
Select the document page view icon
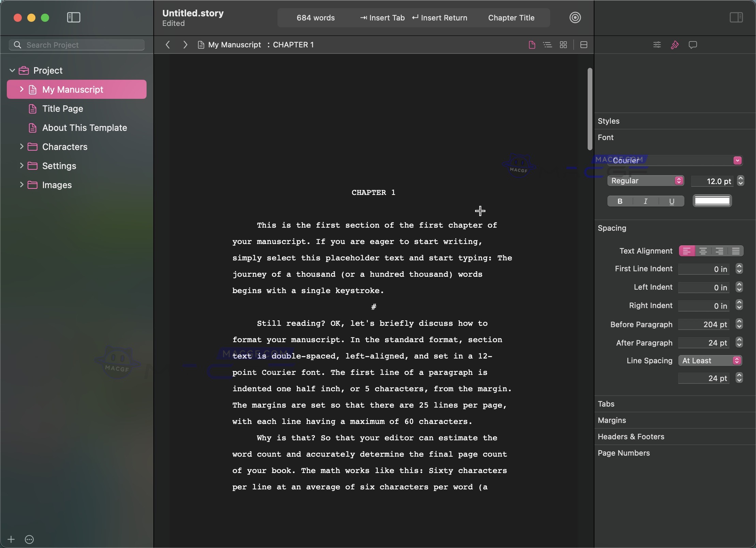point(531,45)
